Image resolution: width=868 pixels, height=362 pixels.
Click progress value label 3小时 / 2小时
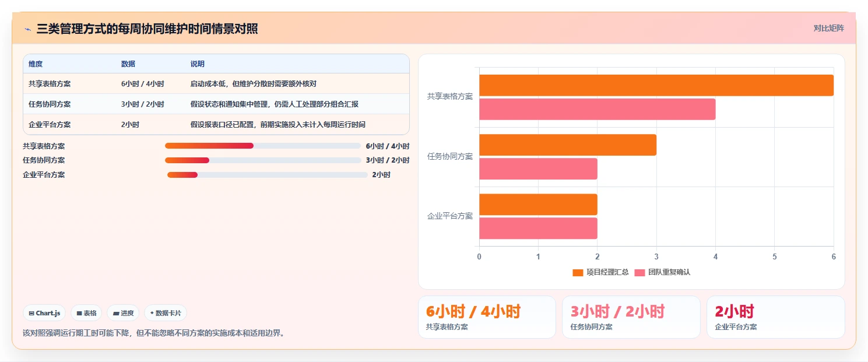pyautogui.click(x=388, y=160)
